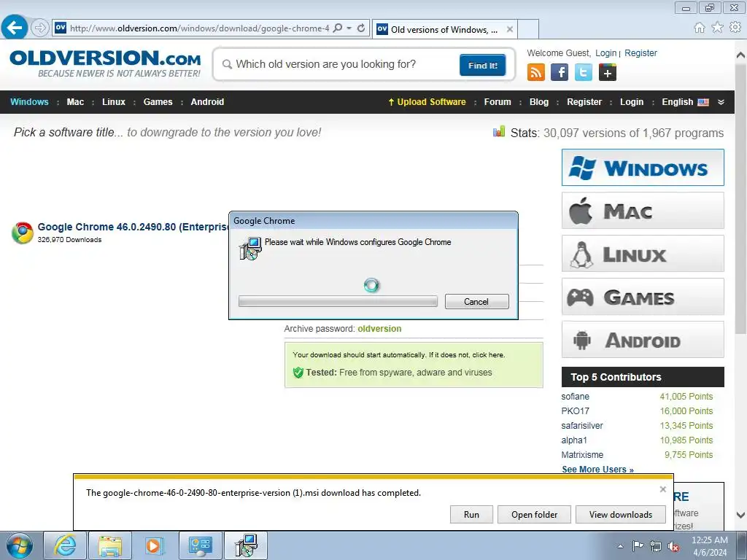747x560 pixels.
Task: Open Google Chrome 46.0.2490.80 title link
Action: [133, 227]
